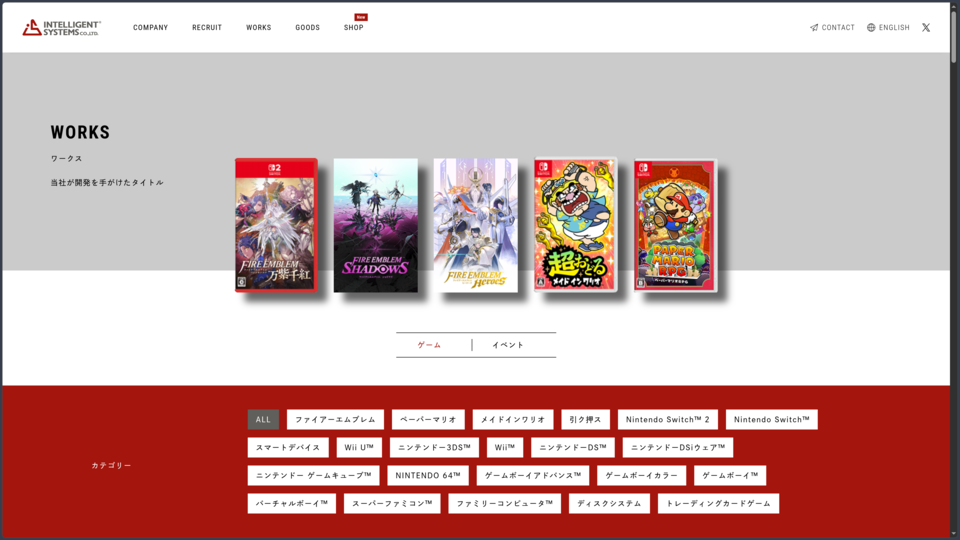Image resolution: width=960 pixels, height=540 pixels.
Task: Filter by 引ク押ス category
Action: [585, 419]
